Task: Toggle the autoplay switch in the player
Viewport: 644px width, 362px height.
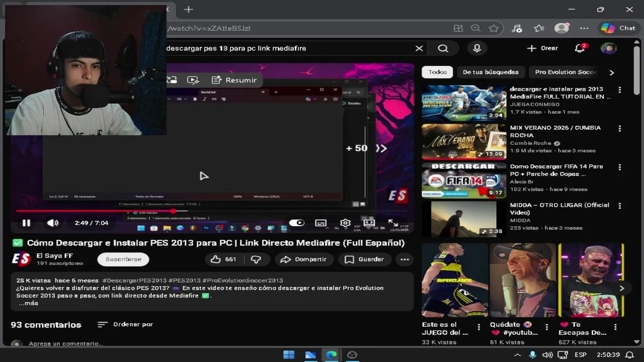Action: pyautogui.click(x=297, y=223)
